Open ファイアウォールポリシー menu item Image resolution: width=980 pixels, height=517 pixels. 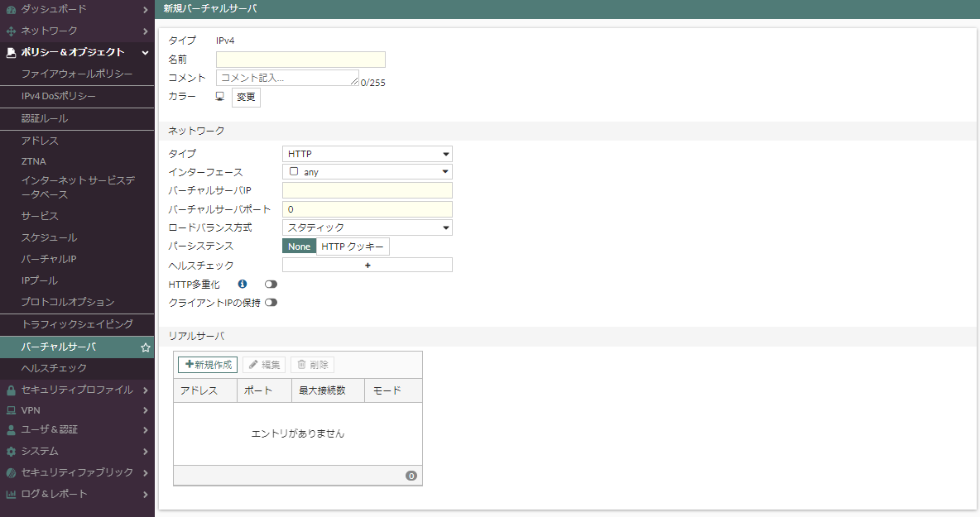point(77,74)
